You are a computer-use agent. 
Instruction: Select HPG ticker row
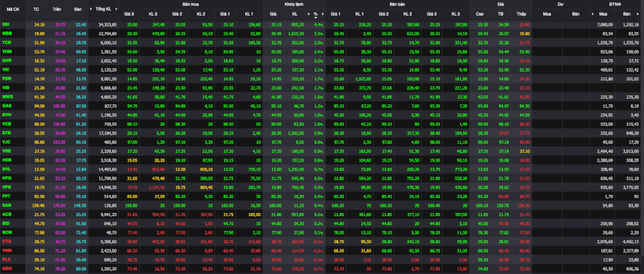pos(6,178)
